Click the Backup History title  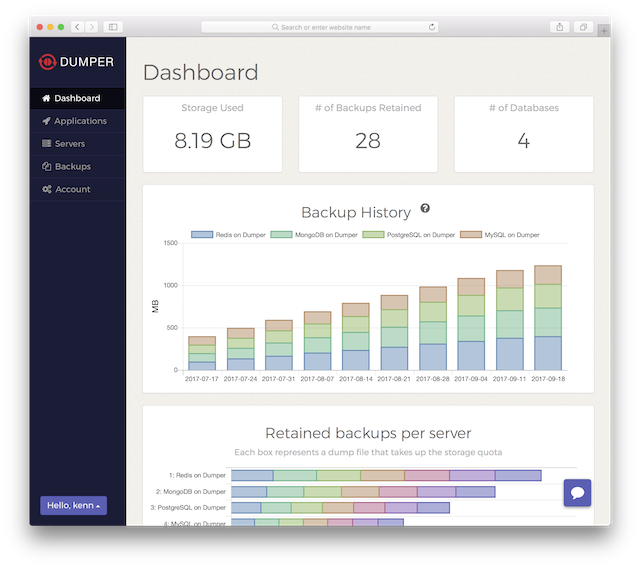click(x=356, y=213)
